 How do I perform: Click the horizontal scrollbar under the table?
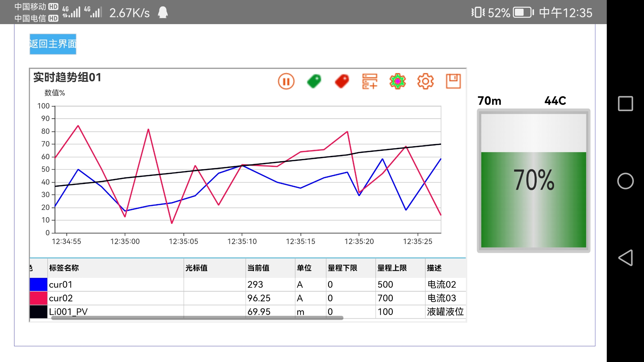click(197, 318)
